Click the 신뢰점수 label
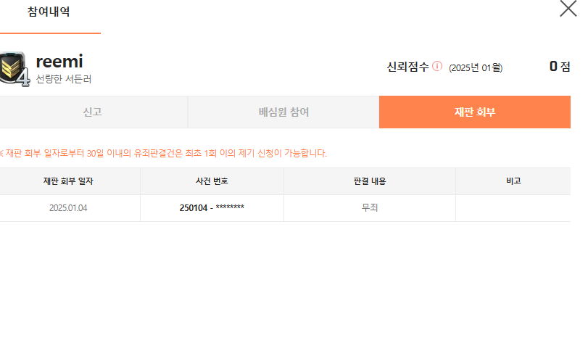Viewport: 588px width, 364px height. coord(407,67)
